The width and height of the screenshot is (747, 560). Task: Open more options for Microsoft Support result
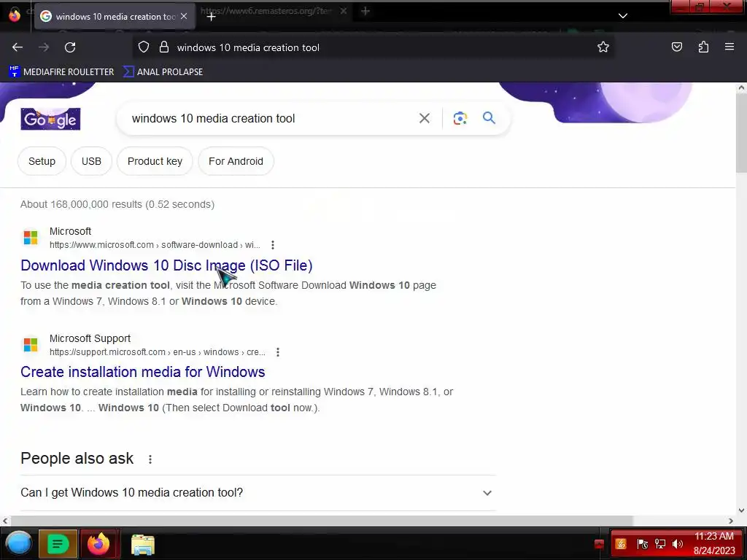click(278, 352)
